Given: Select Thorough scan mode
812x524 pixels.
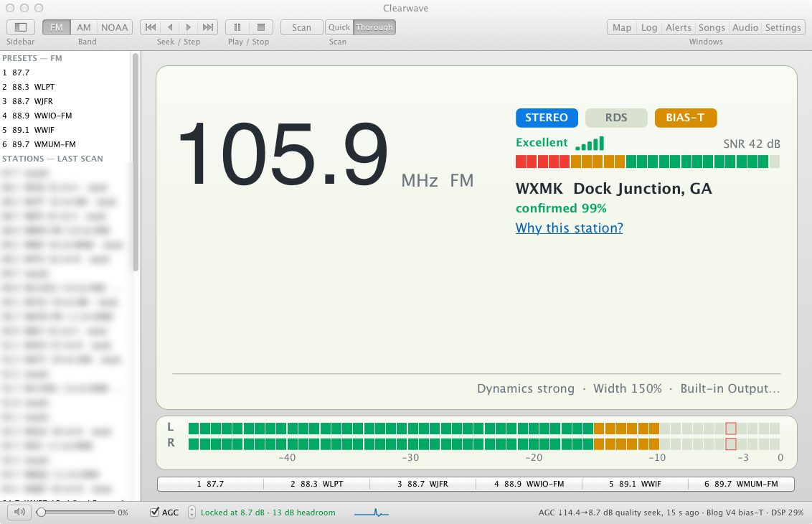Looking at the screenshot, I should pyautogui.click(x=374, y=27).
